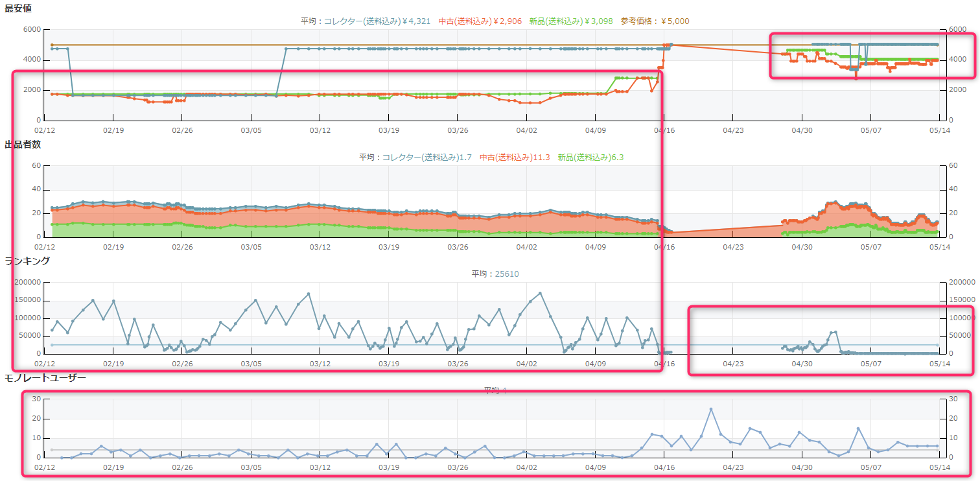Click the 参考価格 ￥5,000 legend label
The height and width of the screenshot is (481, 980).
(x=655, y=21)
